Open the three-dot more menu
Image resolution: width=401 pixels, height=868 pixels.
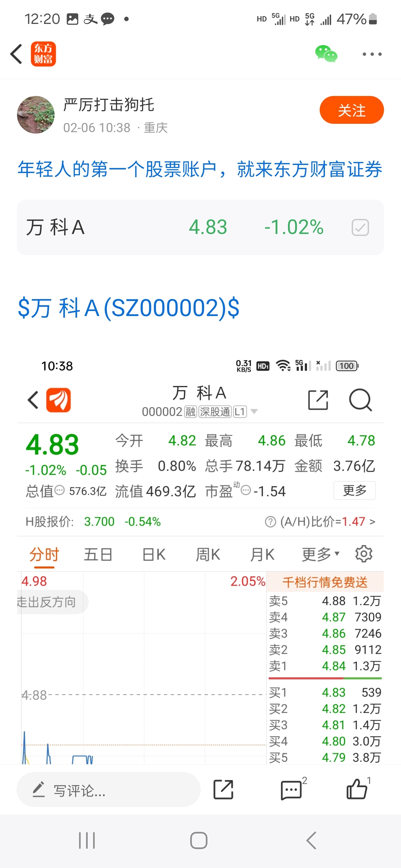tap(372, 54)
